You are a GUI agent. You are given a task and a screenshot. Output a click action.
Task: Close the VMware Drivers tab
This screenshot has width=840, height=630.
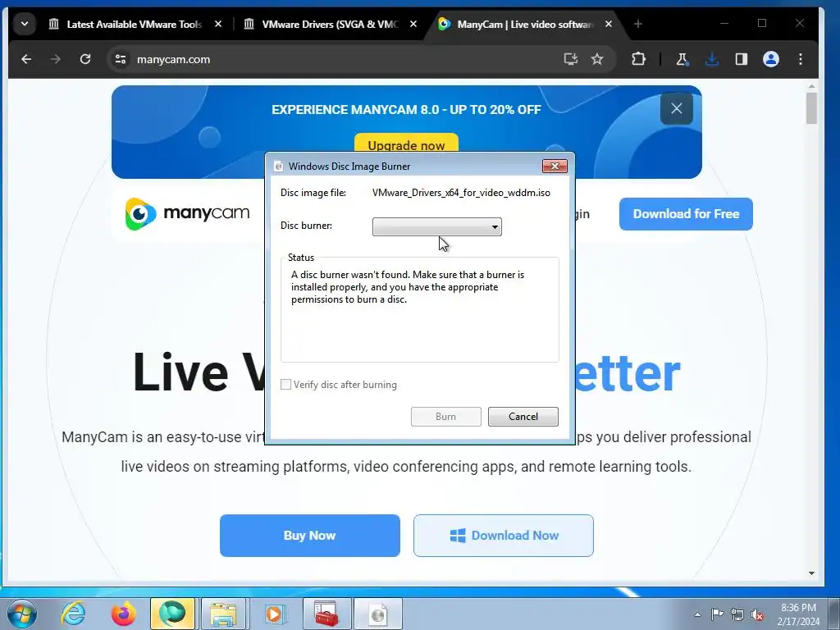[x=413, y=24]
